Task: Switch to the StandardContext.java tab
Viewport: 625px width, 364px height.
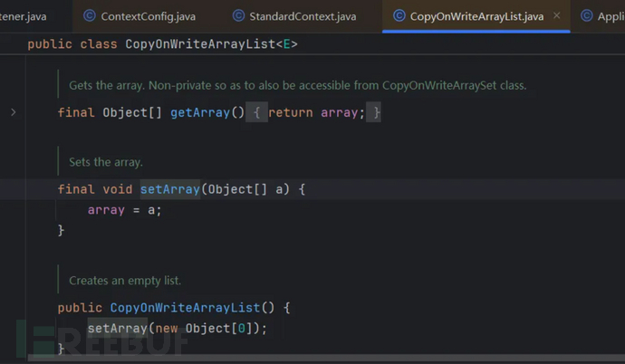Action: point(302,16)
